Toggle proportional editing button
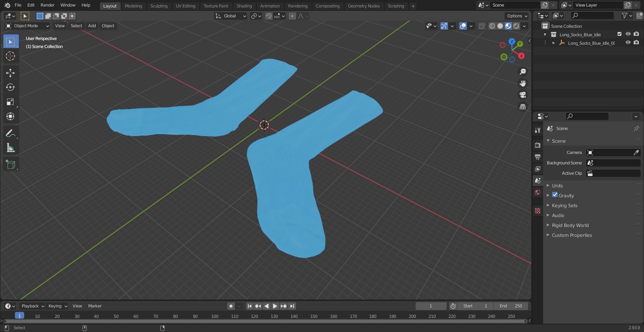644x332 pixels. pyautogui.click(x=292, y=16)
